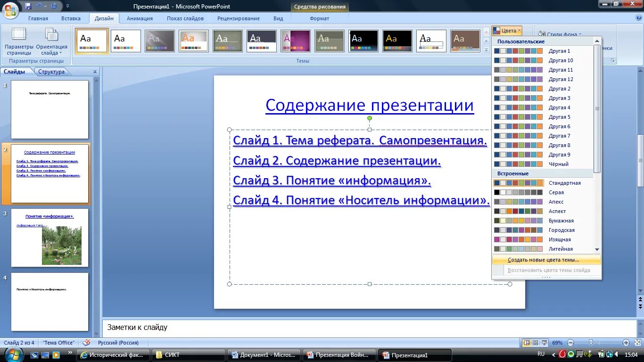Select slide 3 thumbnail with garden photo
Screen dimensions: 644x362
(50, 238)
